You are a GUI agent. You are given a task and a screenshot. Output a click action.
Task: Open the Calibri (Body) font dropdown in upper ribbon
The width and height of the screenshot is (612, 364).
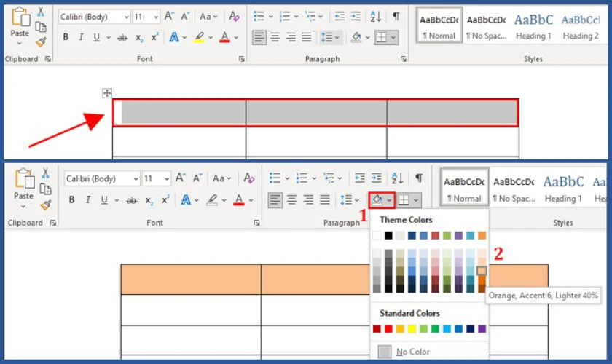(x=127, y=17)
